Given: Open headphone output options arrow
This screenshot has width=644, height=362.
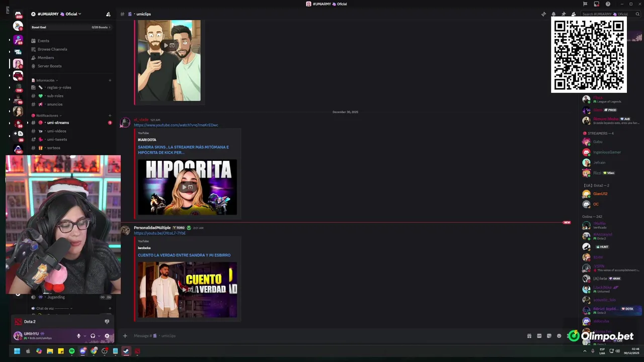Looking at the screenshot, I should coord(99,336).
